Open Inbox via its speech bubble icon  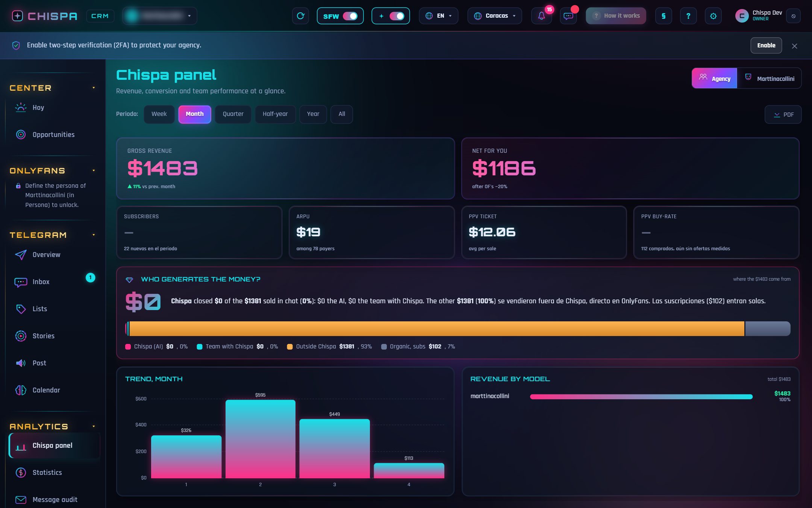tap(21, 282)
